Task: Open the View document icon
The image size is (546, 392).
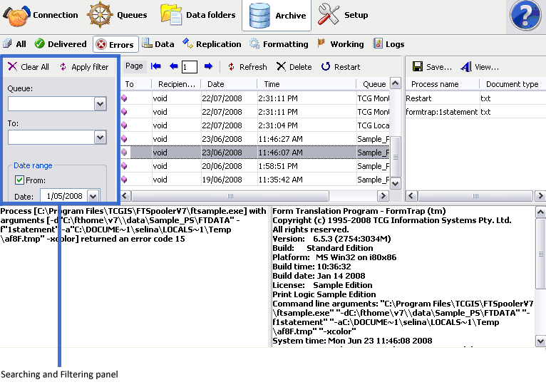Action: click(465, 67)
